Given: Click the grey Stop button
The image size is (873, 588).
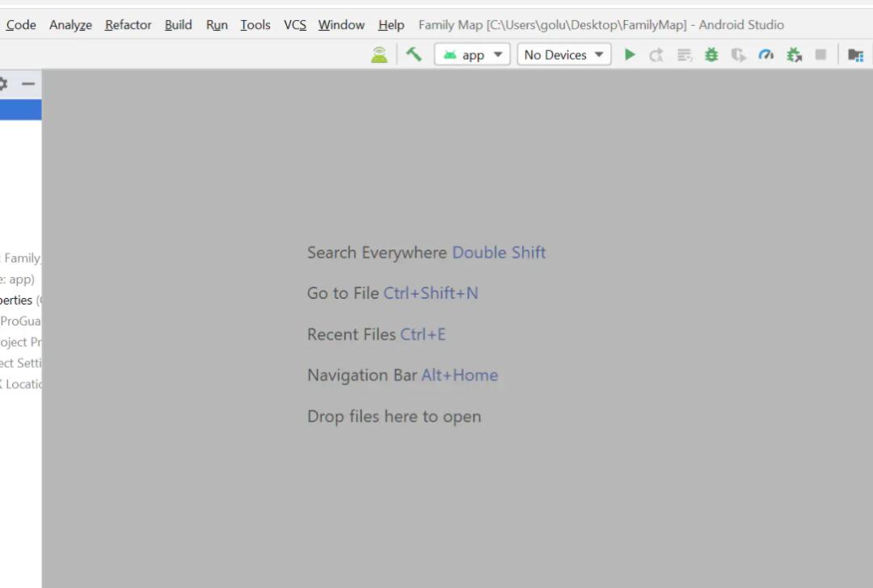Looking at the screenshot, I should click(820, 54).
